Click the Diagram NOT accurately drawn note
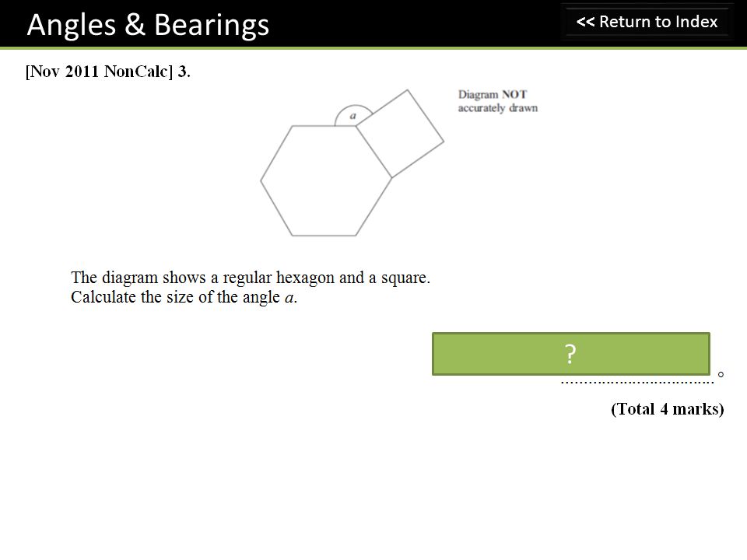Screen dimensions: 747x560 (x=497, y=101)
